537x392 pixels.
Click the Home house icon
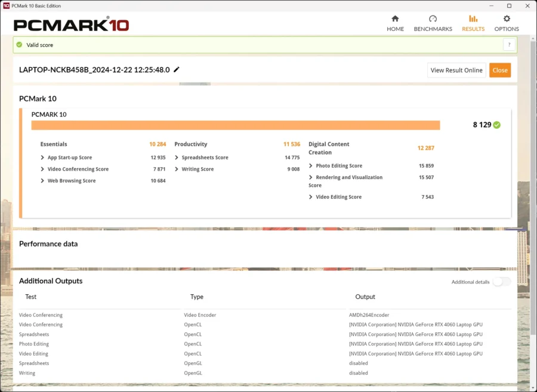[395, 18]
